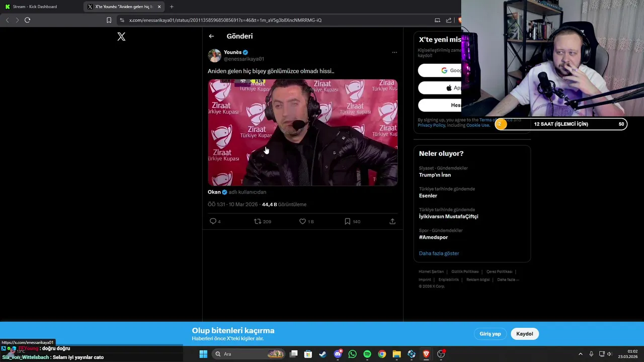Image resolution: width=644 pixels, height=362 pixels.
Task: Open Google Chrome from the taskbar
Action: pyautogui.click(x=382, y=354)
